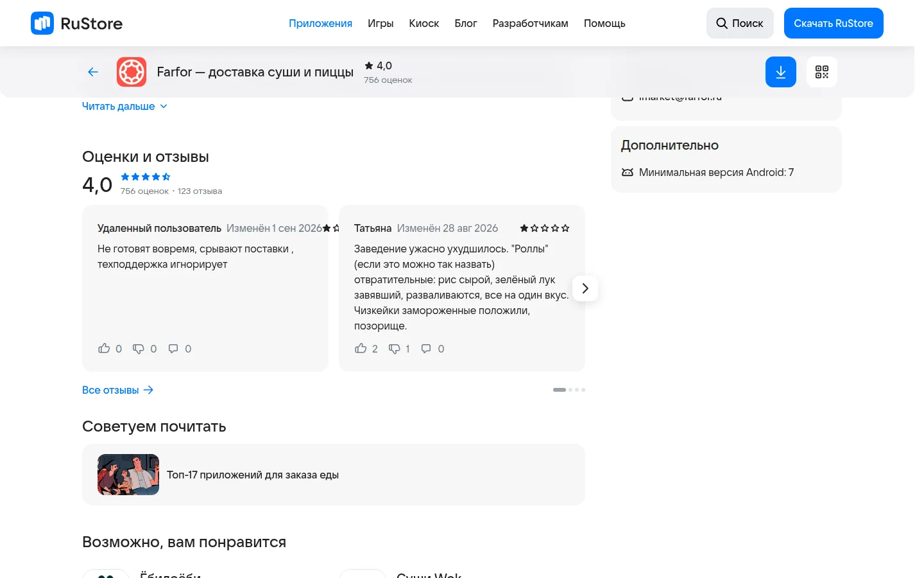Click the Татьяна reviewer name
The height and width of the screenshot is (578, 924).
tap(373, 228)
